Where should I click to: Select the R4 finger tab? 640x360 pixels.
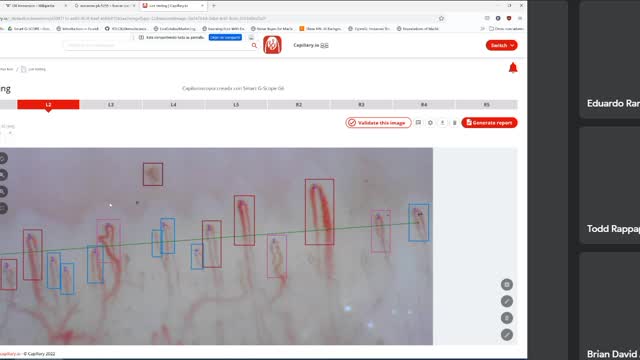pyautogui.click(x=424, y=104)
